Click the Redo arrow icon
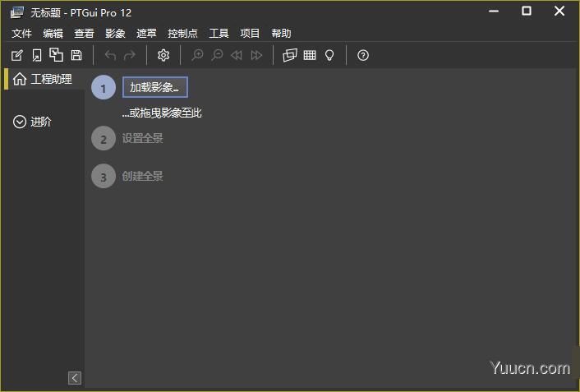 click(x=130, y=56)
